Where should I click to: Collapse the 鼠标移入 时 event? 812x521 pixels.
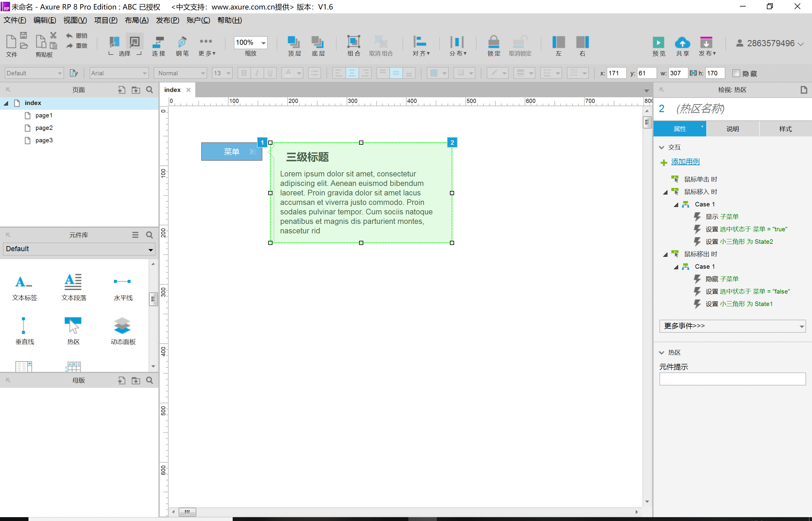tap(665, 192)
